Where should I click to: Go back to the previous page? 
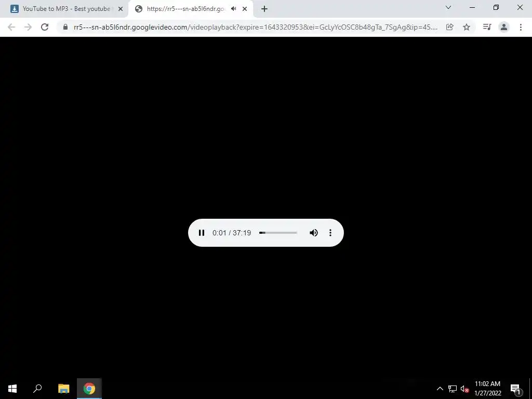[11, 27]
